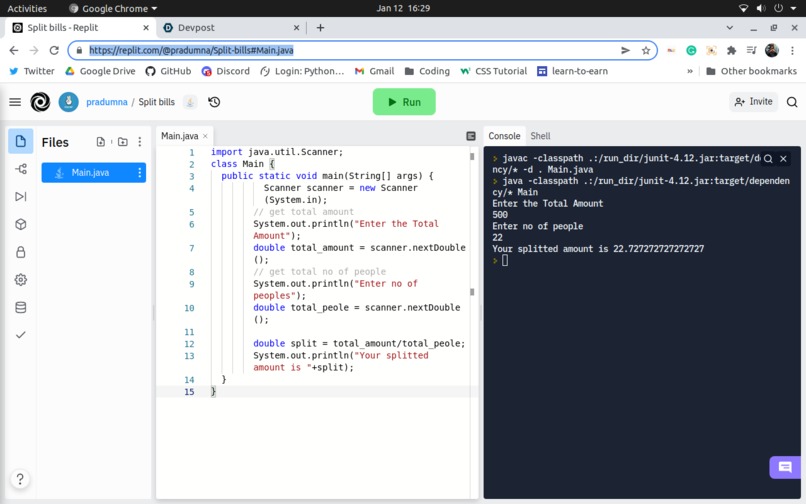Clear the console with the X icon

tap(783, 159)
